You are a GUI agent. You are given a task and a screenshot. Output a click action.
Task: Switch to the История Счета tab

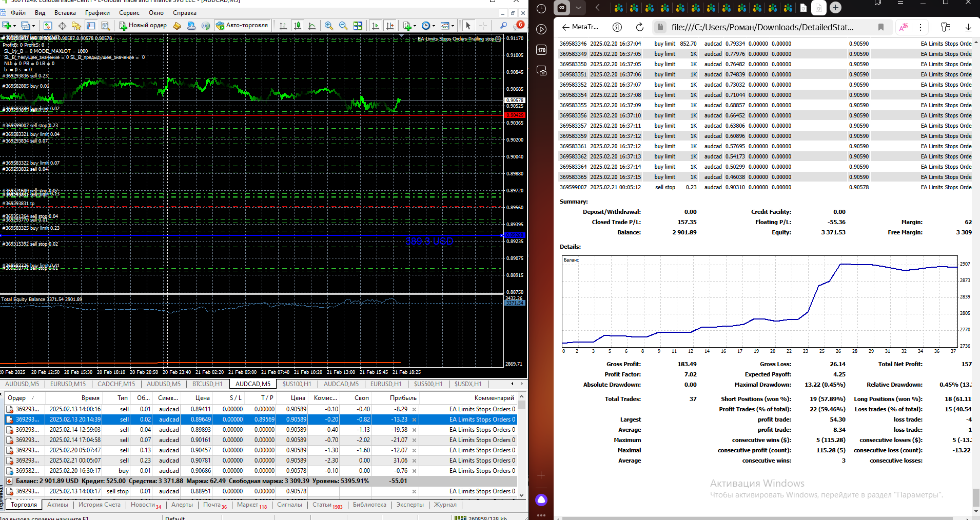tap(99, 505)
